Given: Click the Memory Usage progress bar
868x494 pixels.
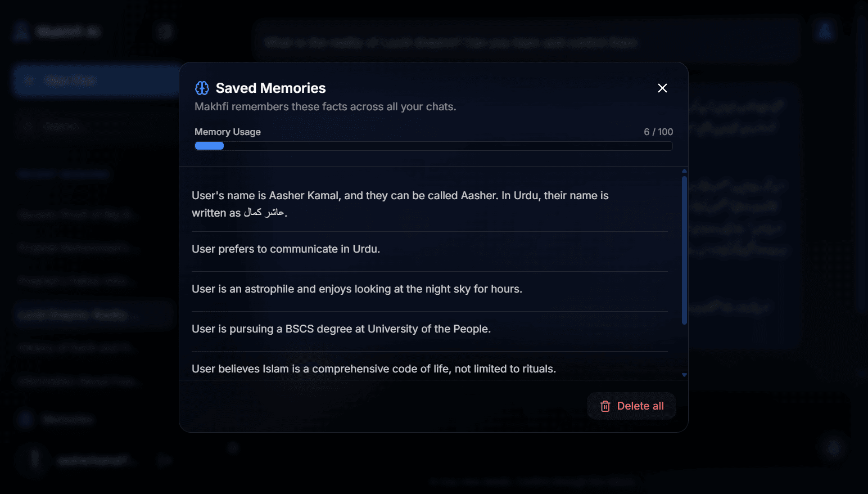Looking at the screenshot, I should click(x=433, y=146).
